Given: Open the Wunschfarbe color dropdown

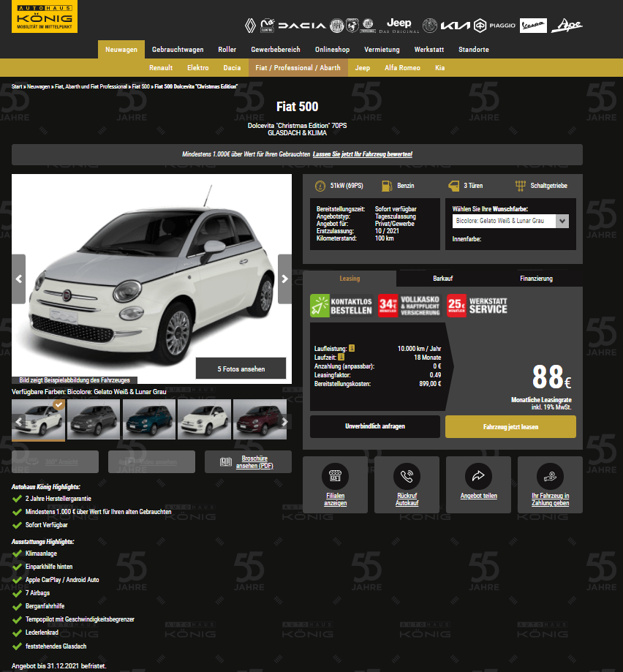Looking at the screenshot, I should click(510, 221).
